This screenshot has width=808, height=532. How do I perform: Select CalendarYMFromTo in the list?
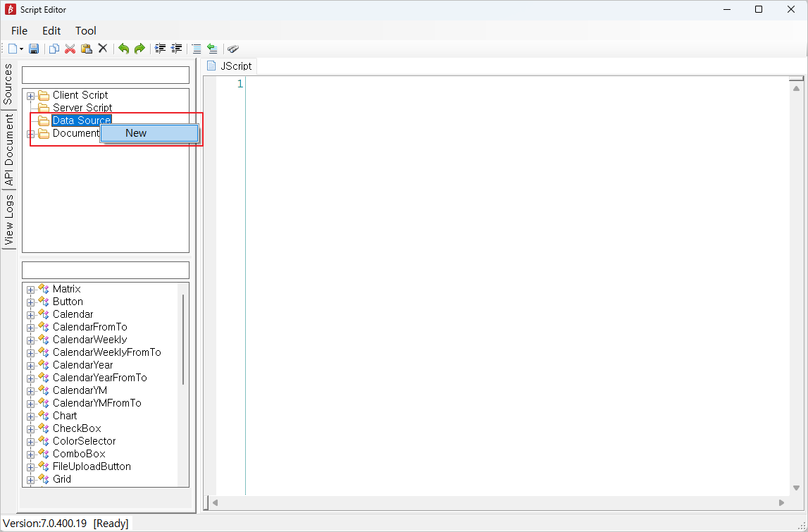click(97, 403)
